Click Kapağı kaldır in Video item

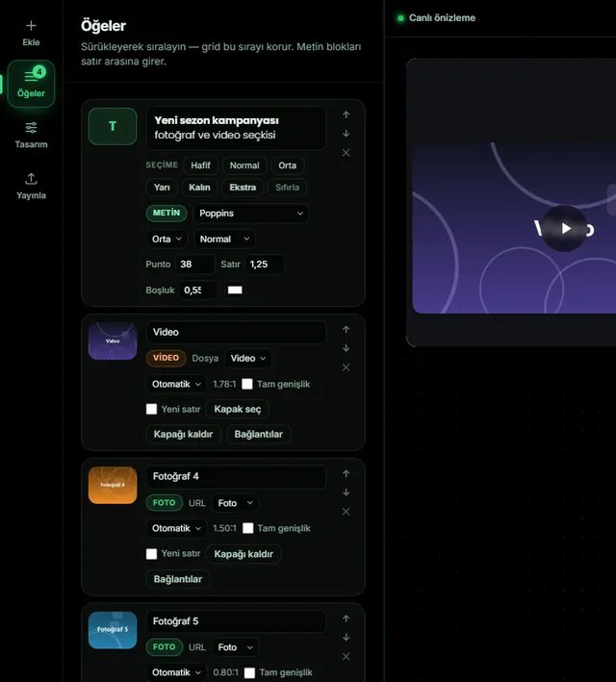(183, 434)
